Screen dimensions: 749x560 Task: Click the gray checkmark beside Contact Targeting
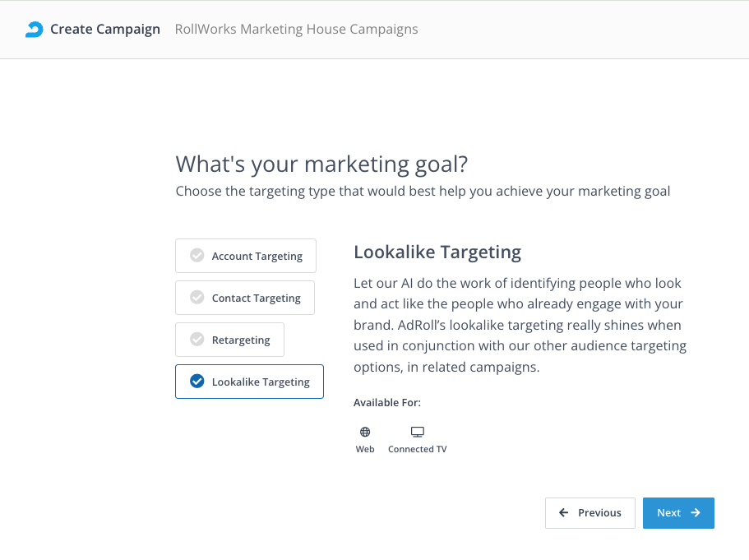tap(197, 298)
